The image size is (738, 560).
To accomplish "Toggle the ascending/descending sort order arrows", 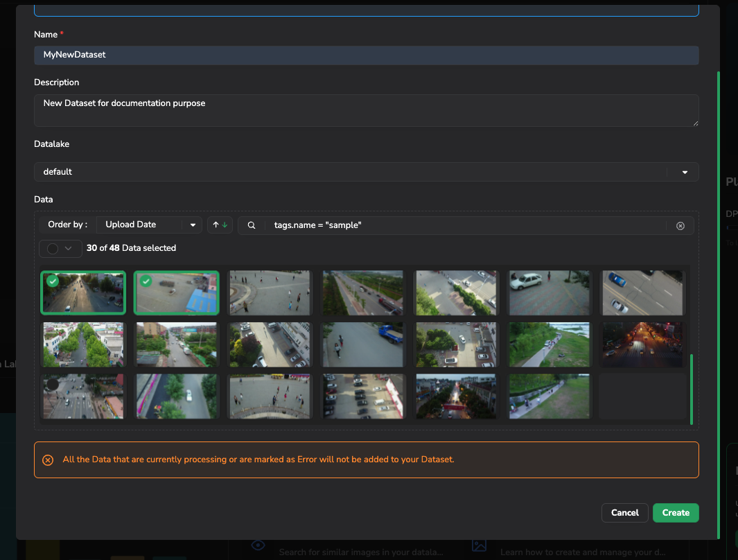I will tap(220, 225).
